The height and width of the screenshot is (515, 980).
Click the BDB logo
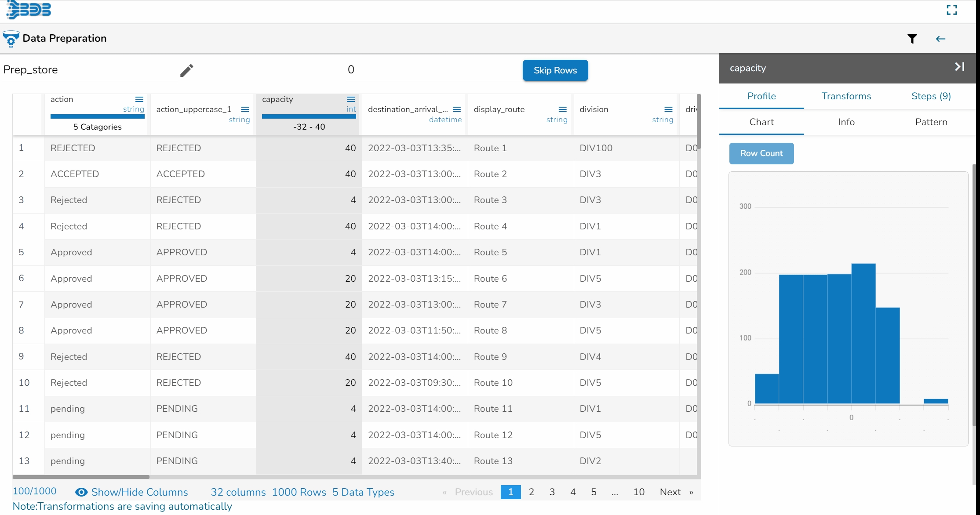click(x=29, y=10)
